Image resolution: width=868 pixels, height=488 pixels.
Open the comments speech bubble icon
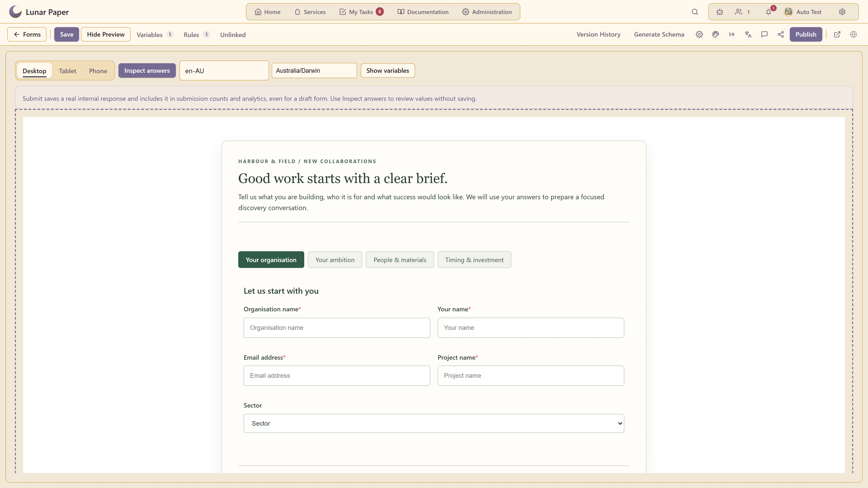coord(764,34)
